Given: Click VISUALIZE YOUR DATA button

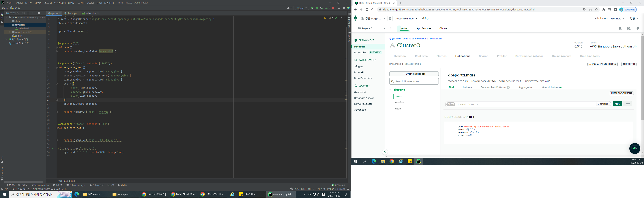Looking at the screenshot, I should 602,64.
